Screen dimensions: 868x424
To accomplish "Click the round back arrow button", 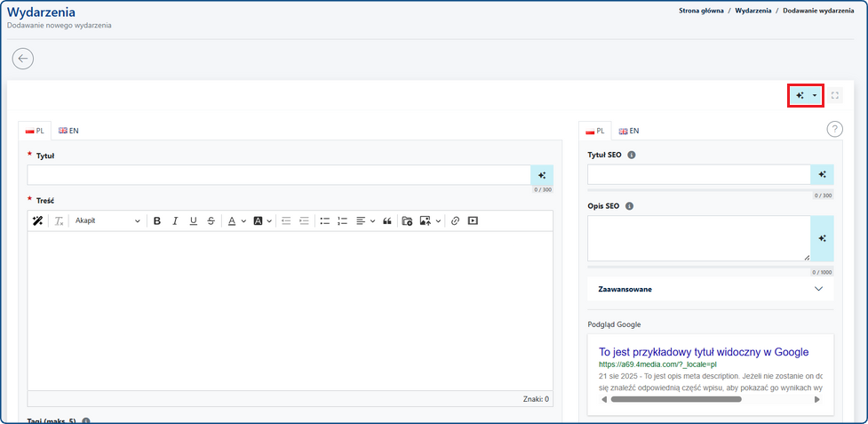I will pos(23,59).
